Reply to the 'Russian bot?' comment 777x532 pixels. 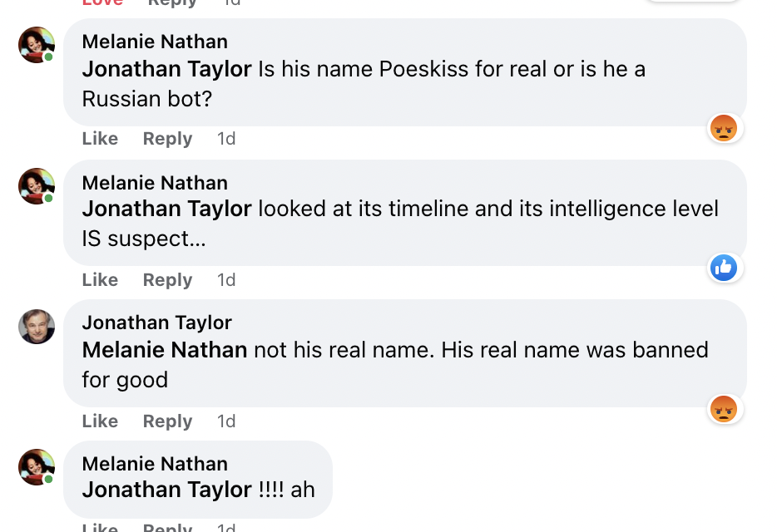(167, 139)
